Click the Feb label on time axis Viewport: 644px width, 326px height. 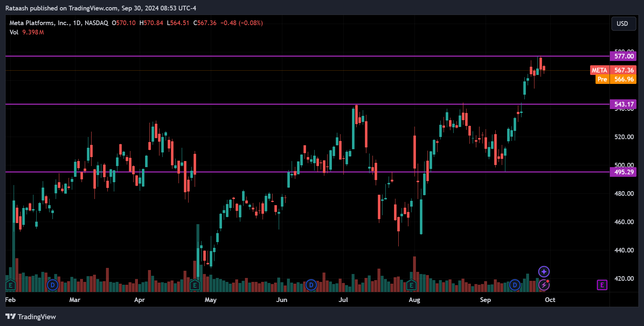pyautogui.click(x=10, y=300)
